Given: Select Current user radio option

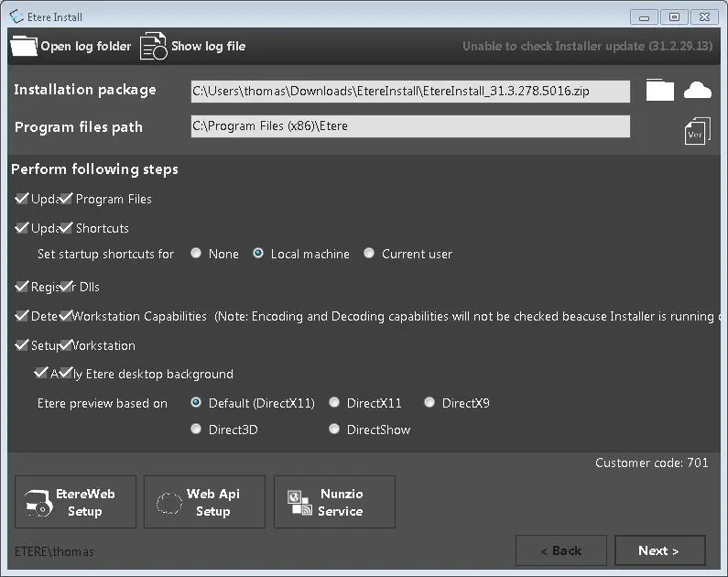Looking at the screenshot, I should 370,254.
